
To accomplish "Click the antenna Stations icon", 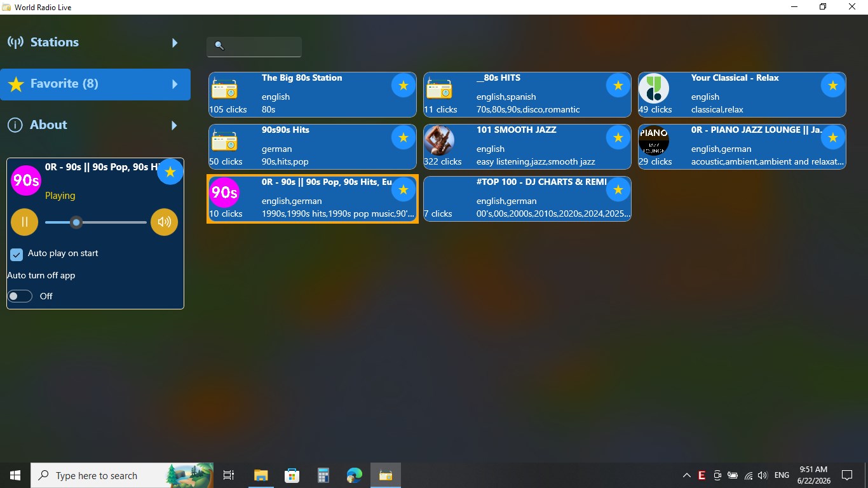I will pos(15,43).
